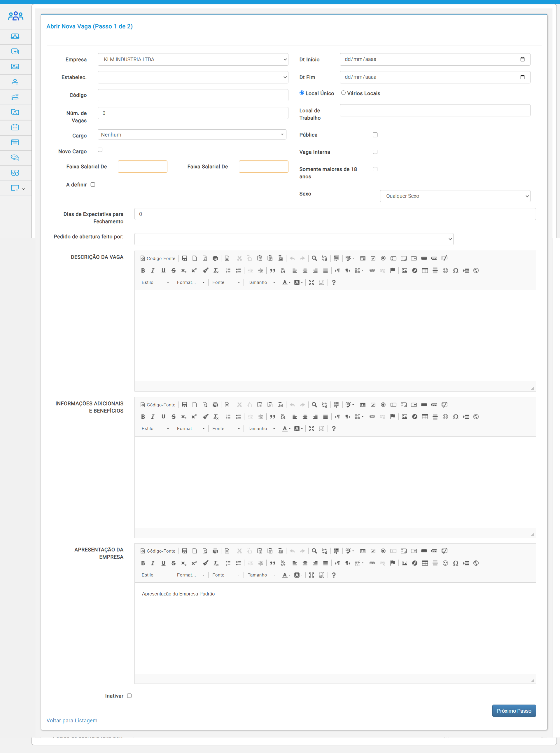Click bulleted list in the Informações Adicionais editor

(238, 417)
